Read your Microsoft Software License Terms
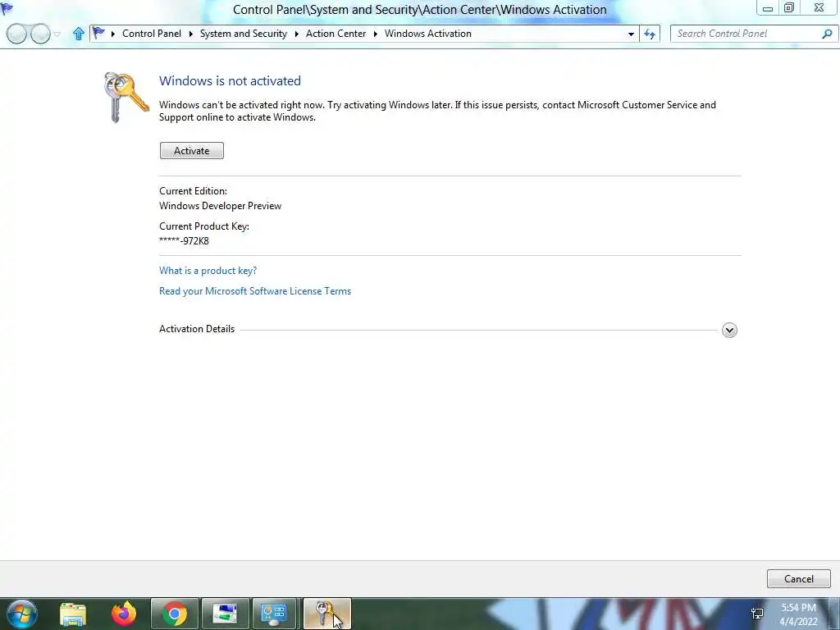Viewport: 840px width, 630px height. coord(255,291)
